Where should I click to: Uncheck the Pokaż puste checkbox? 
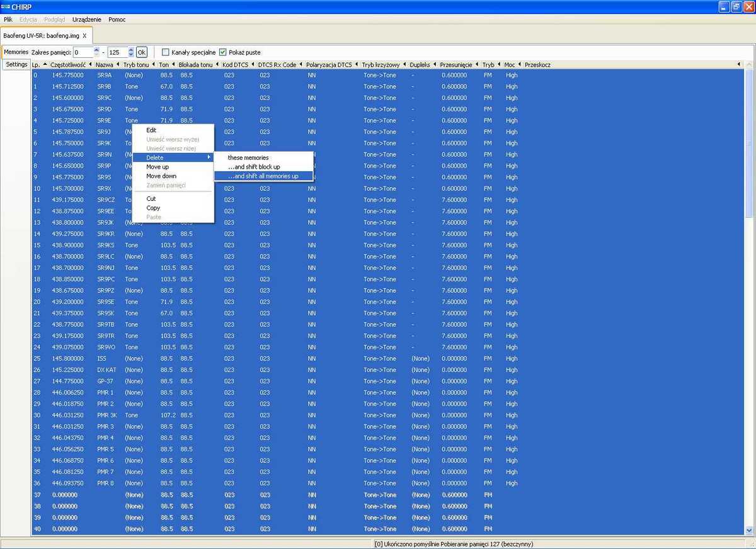click(x=222, y=52)
